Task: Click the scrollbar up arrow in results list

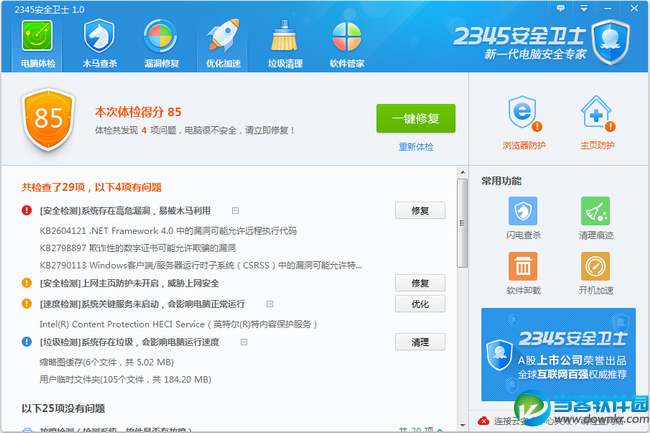Action: coord(463,172)
